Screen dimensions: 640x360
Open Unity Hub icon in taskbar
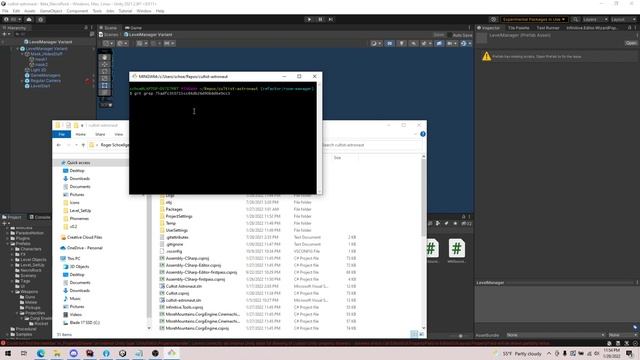122,353
